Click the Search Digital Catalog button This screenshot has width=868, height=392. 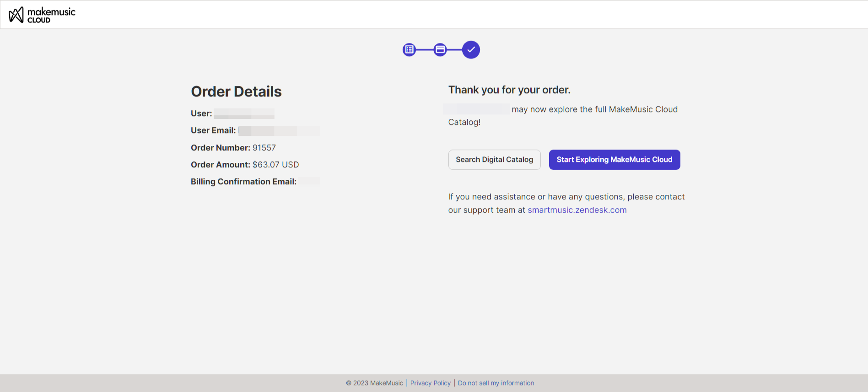coord(494,160)
